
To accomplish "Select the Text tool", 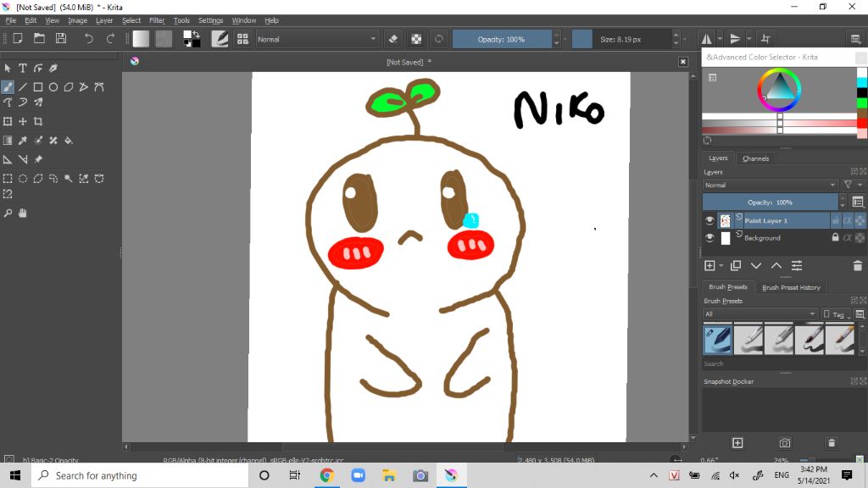I will (x=23, y=68).
